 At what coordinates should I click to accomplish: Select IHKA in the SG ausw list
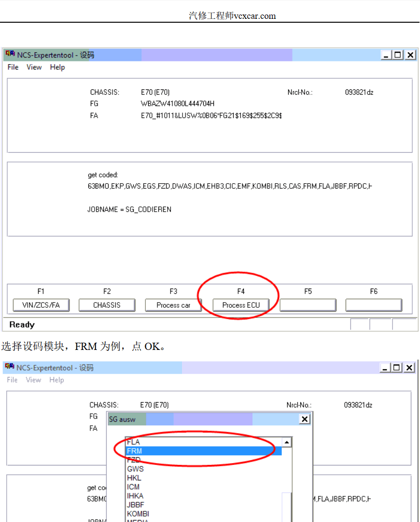point(135,496)
